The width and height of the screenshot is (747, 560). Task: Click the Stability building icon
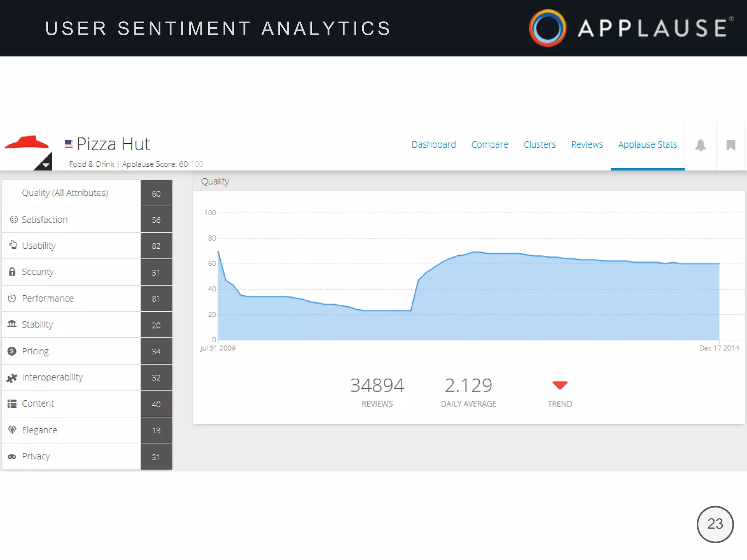tap(12, 324)
